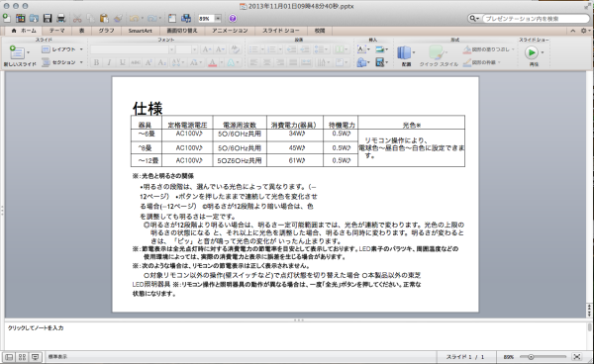The height and width of the screenshot is (364, 594).
Task: Save the presentation with the floppy icon
Action: click(48, 18)
